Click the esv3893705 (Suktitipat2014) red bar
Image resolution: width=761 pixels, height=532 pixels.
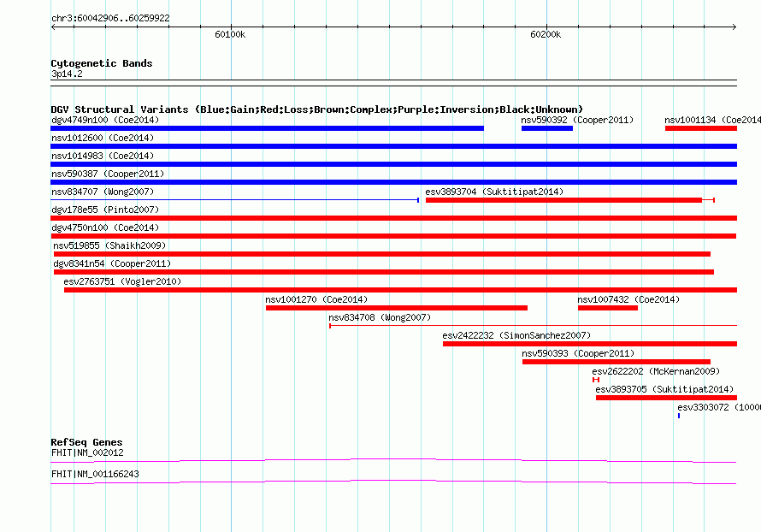pos(666,398)
